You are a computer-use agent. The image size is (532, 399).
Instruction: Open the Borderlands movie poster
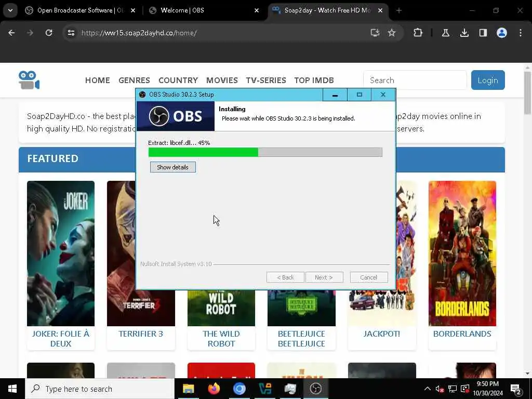(462, 253)
